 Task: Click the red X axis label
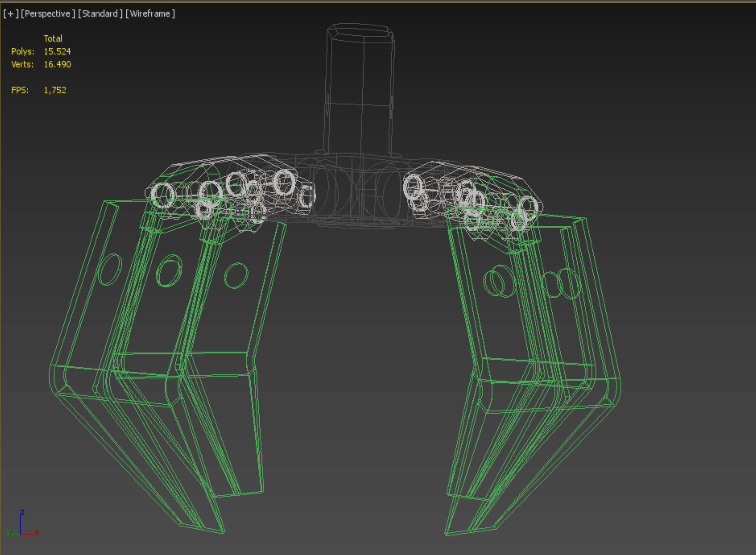point(37,533)
